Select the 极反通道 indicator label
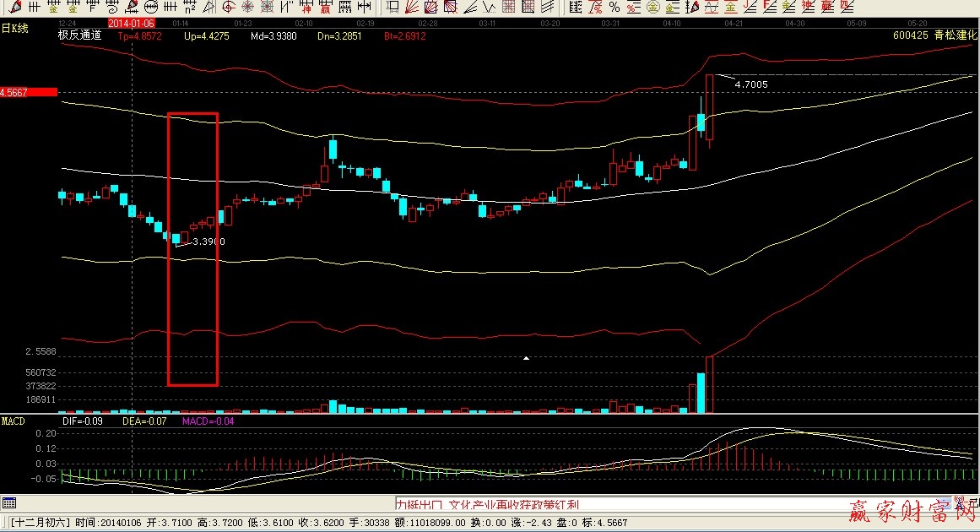The width and height of the screenshot is (980, 532). pyautogui.click(x=80, y=35)
